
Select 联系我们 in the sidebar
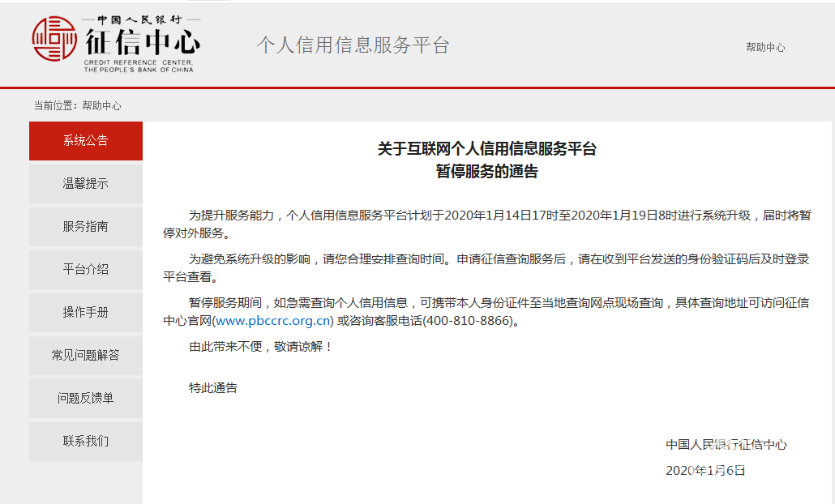86,441
